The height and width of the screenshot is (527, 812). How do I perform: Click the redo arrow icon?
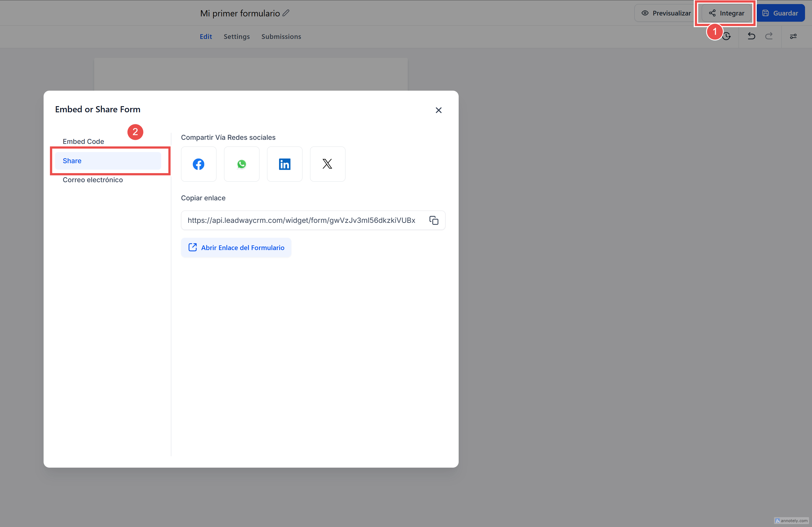769,36
